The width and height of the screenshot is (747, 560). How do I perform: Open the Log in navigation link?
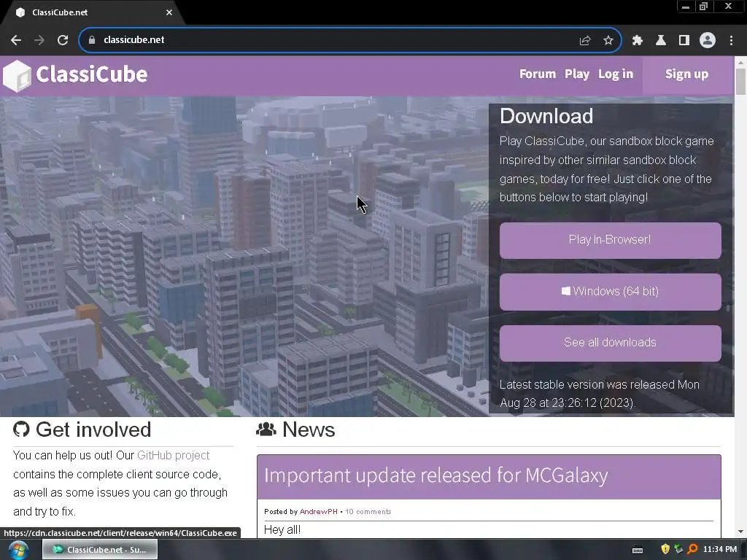616,74
